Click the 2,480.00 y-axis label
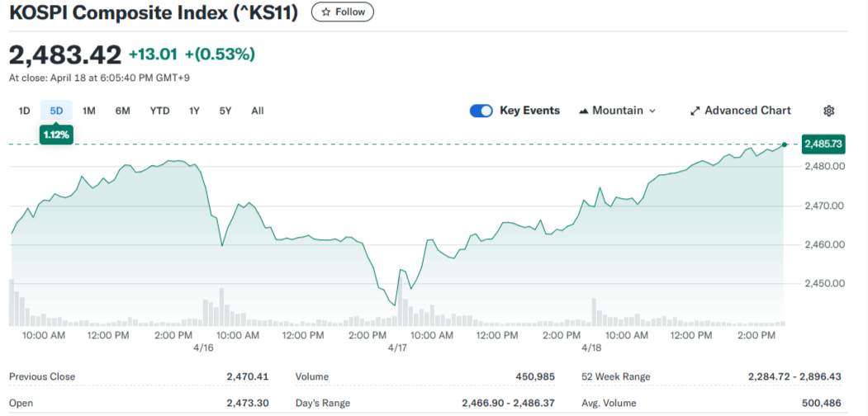Viewport: 868px width, 416px height. (824, 166)
